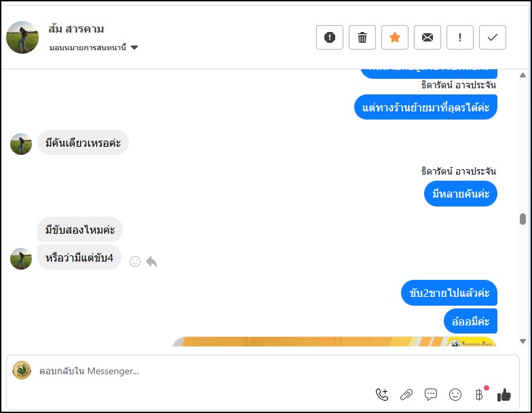532x413 pixels.
Task: Click the phone call request icon
Action: [382, 394]
